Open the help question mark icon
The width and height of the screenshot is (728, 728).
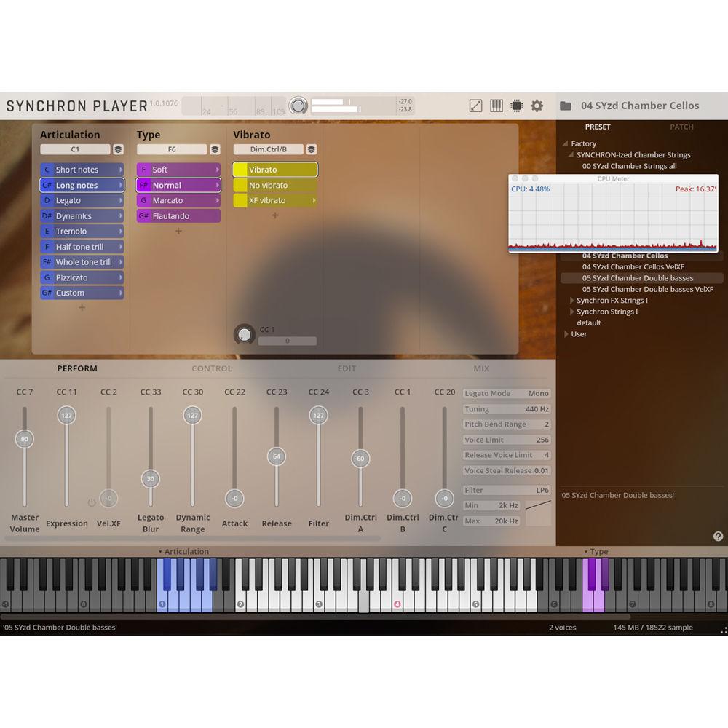[x=718, y=537]
